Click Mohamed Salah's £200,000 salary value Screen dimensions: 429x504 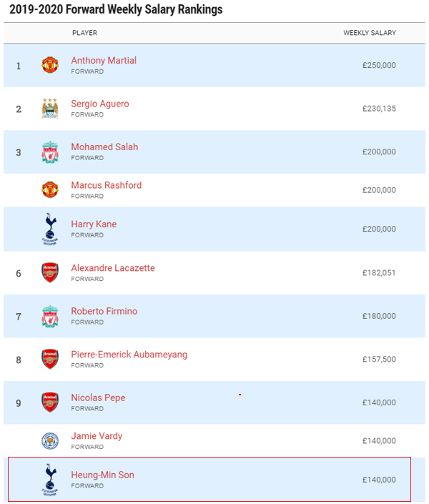[x=379, y=152]
